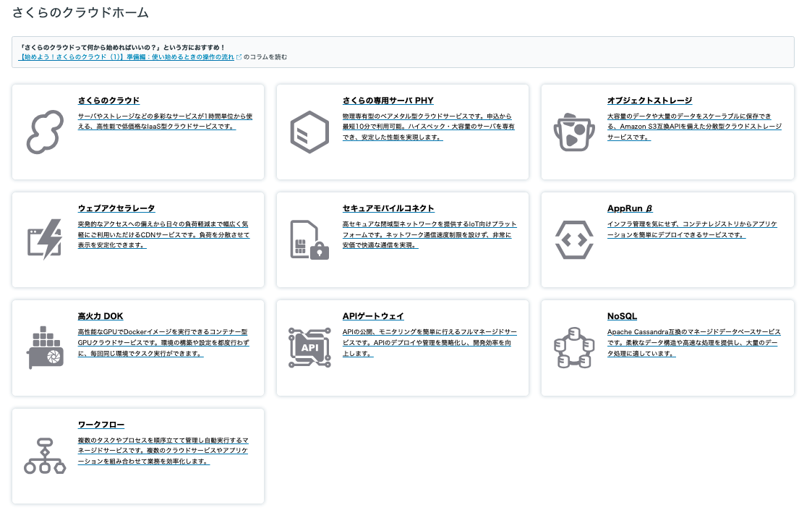Image resolution: width=812 pixels, height=531 pixels.
Task: Open the さくらのクラウド title link
Action: [x=108, y=101]
